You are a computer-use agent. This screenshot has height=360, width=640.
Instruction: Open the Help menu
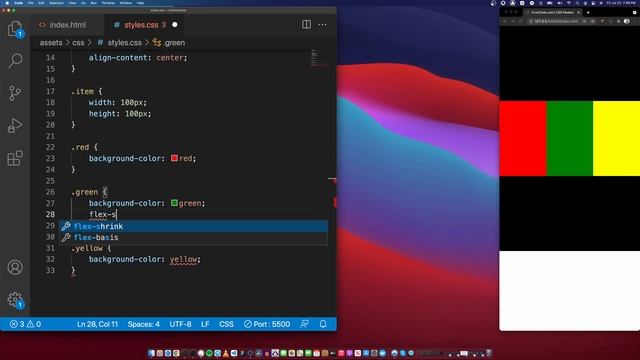click(140, 3)
